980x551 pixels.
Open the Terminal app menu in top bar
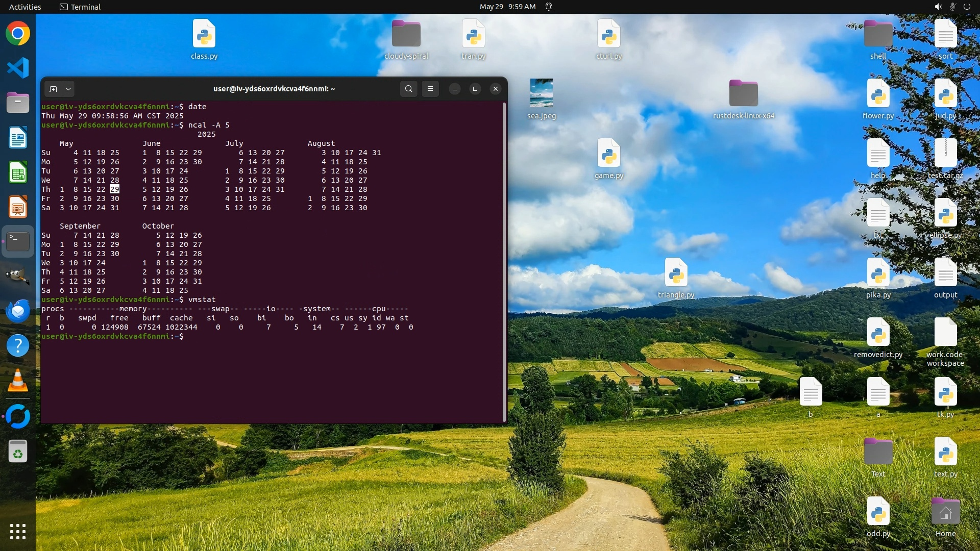pyautogui.click(x=80, y=7)
